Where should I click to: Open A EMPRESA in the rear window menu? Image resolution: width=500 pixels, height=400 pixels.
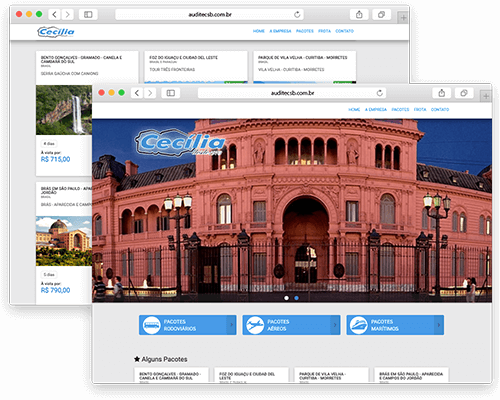click(280, 31)
